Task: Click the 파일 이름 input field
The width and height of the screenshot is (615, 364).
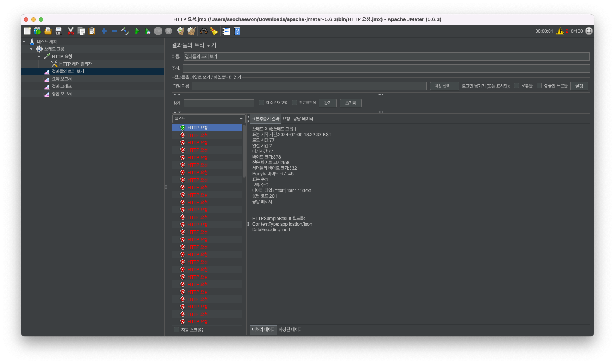Action: pyautogui.click(x=309, y=86)
